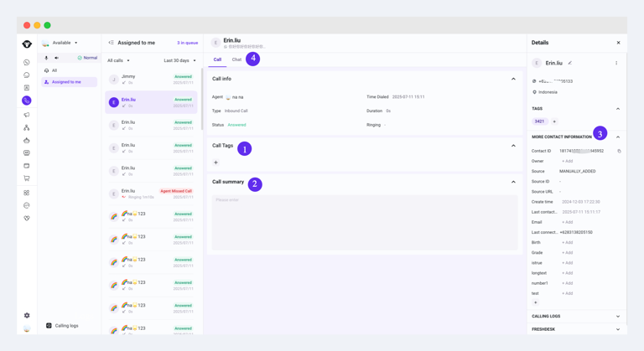Open Calling logs link
Image resolution: width=644 pixels, height=351 pixels.
coord(66,325)
